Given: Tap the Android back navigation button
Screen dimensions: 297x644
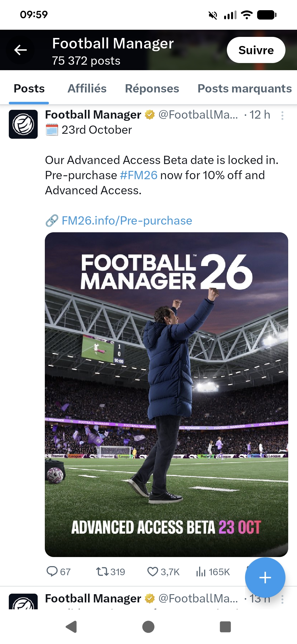Looking at the screenshot, I should [x=71, y=627].
